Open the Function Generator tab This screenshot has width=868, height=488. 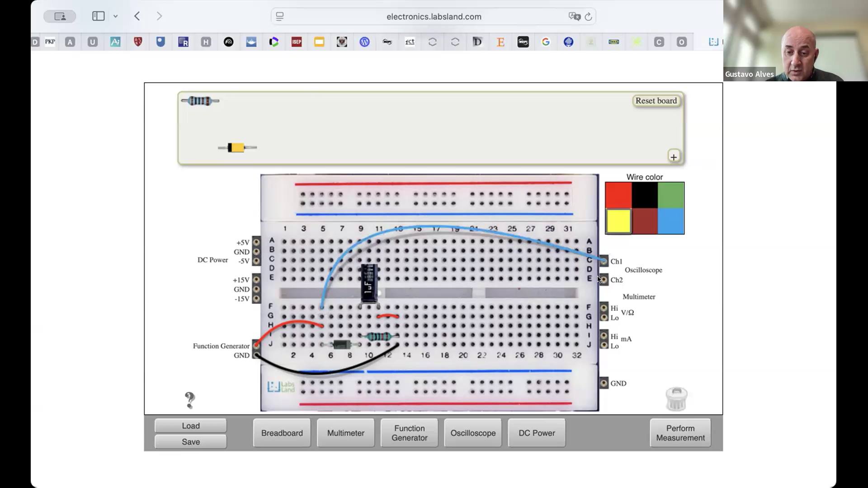click(409, 433)
